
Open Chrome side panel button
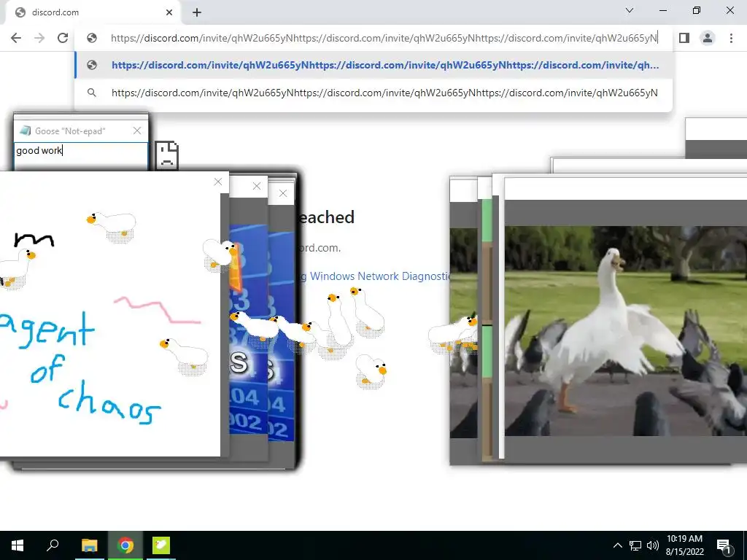[x=684, y=38]
